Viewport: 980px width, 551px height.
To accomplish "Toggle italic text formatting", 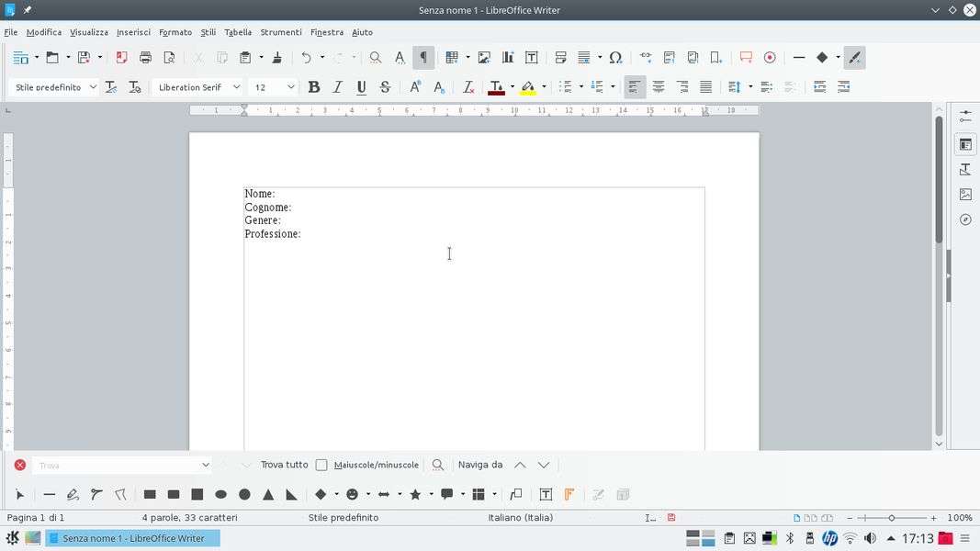I will [337, 87].
